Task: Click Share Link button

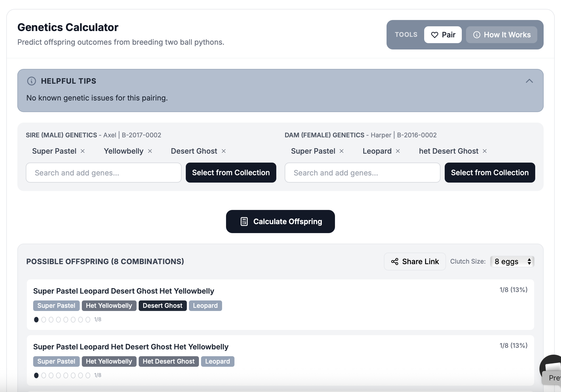Action: [x=415, y=262]
